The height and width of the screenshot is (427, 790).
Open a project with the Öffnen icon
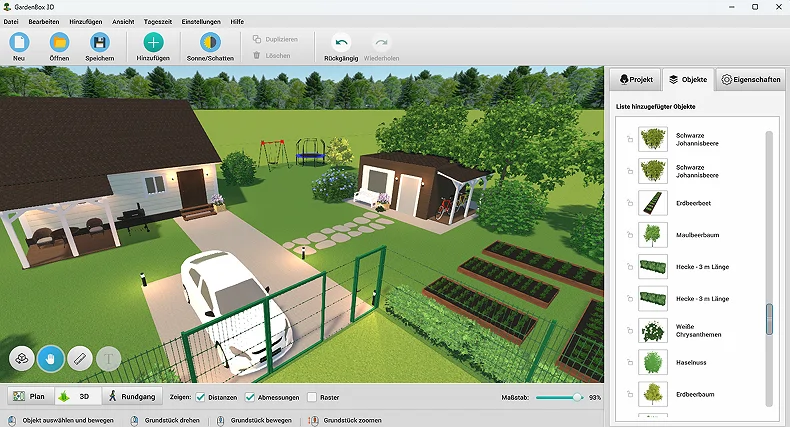pos(59,42)
